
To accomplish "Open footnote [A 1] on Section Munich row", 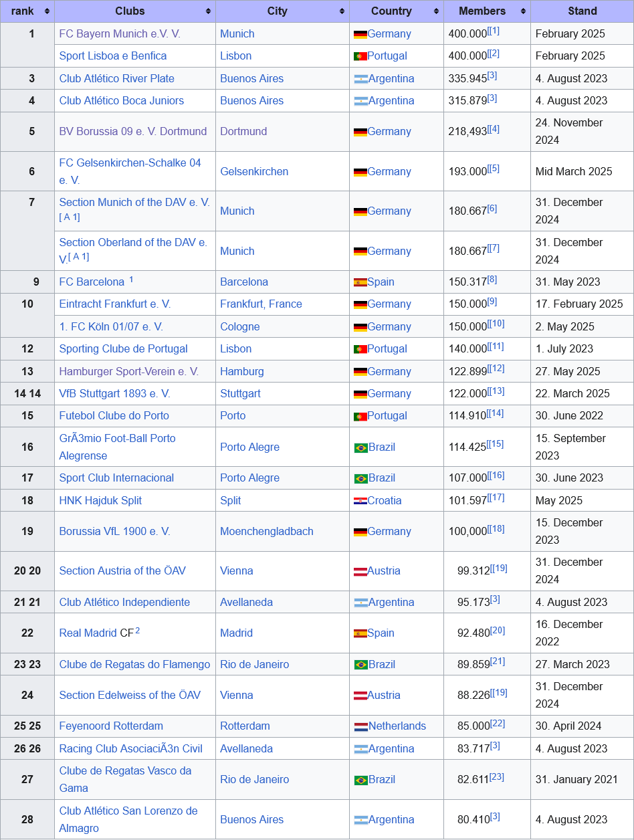I will point(70,217).
